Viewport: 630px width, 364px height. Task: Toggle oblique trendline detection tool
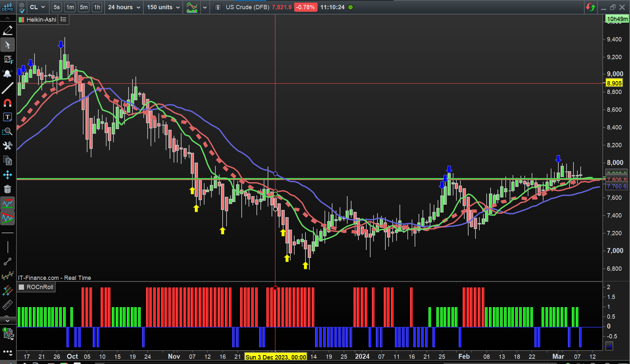pos(8,218)
